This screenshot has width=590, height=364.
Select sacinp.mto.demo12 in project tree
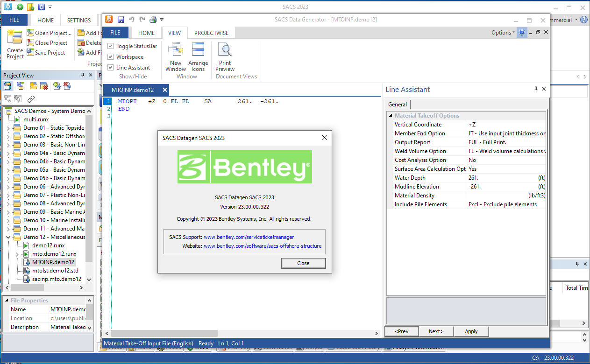pyautogui.click(x=57, y=279)
